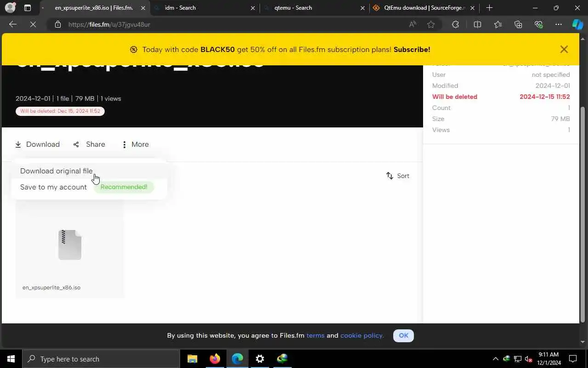588x368 pixels.
Task: Switch to the QtEmu download SourceForge tab
Action: 424,8
